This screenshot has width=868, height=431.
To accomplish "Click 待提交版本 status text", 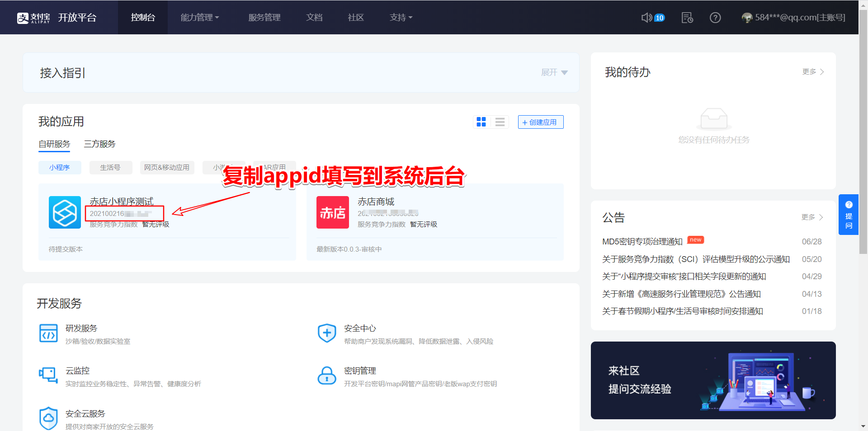I will point(66,249).
